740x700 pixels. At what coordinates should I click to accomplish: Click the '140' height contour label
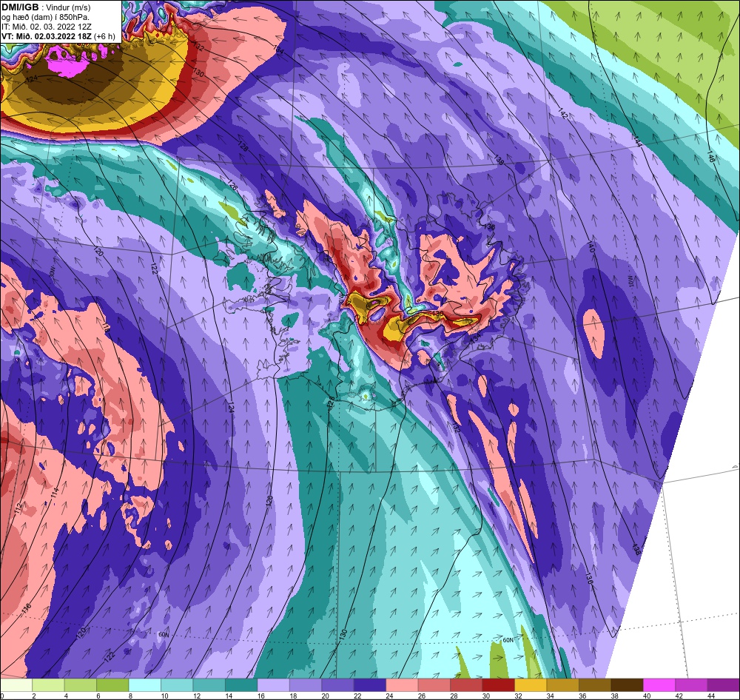tap(590, 247)
